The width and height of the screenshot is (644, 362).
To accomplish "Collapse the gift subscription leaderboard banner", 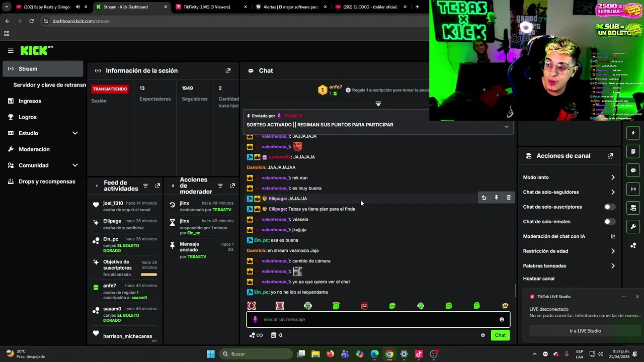I will click(x=378, y=104).
